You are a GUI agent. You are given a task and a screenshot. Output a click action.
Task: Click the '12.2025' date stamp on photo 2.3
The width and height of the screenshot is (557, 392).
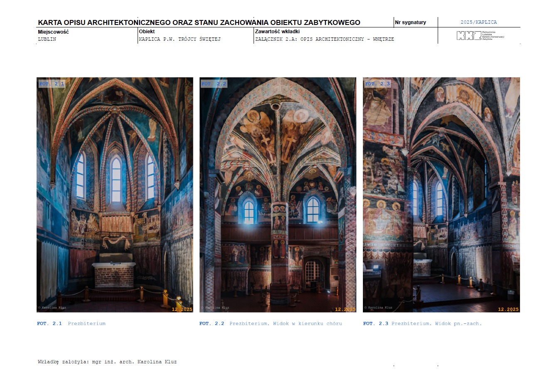(508, 309)
